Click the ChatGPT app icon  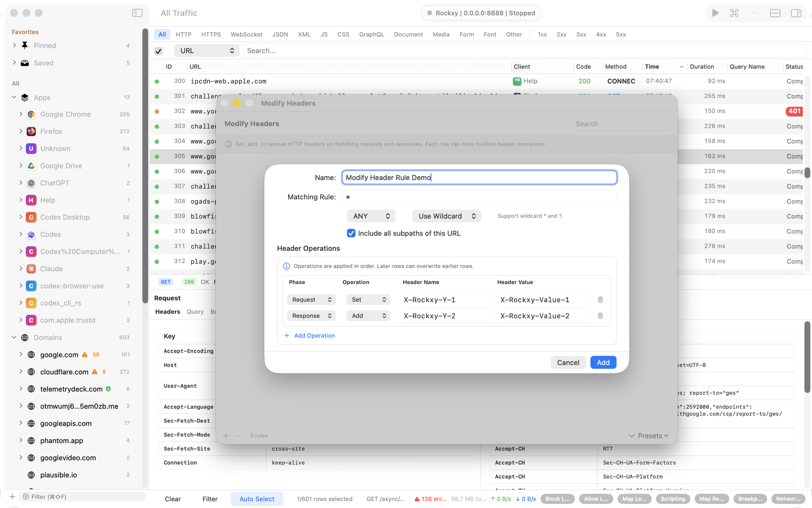pyautogui.click(x=31, y=183)
